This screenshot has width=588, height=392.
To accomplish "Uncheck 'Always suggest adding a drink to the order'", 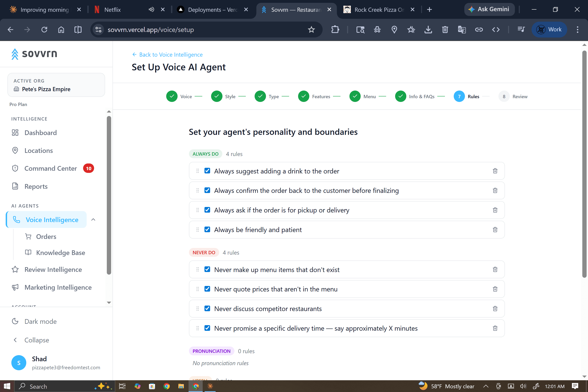I will pyautogui.click(x=207, y=171).
